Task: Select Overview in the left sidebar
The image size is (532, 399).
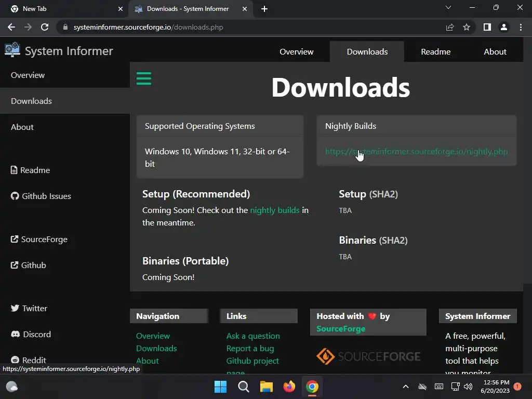Action: (x=65, y=75)
